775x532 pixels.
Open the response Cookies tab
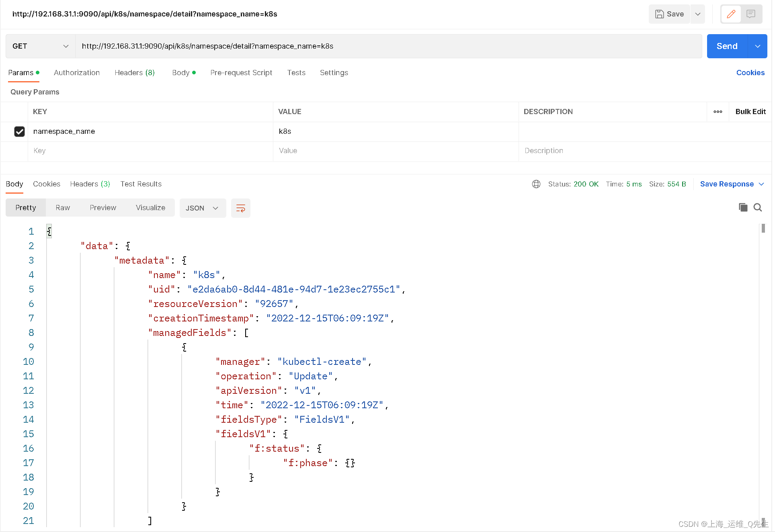coord(47,184)
